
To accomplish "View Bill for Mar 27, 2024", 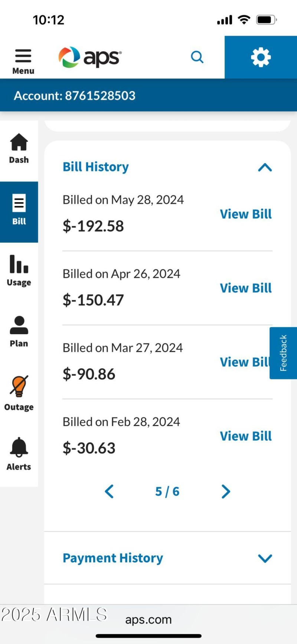I will click(x=243, y=362).
